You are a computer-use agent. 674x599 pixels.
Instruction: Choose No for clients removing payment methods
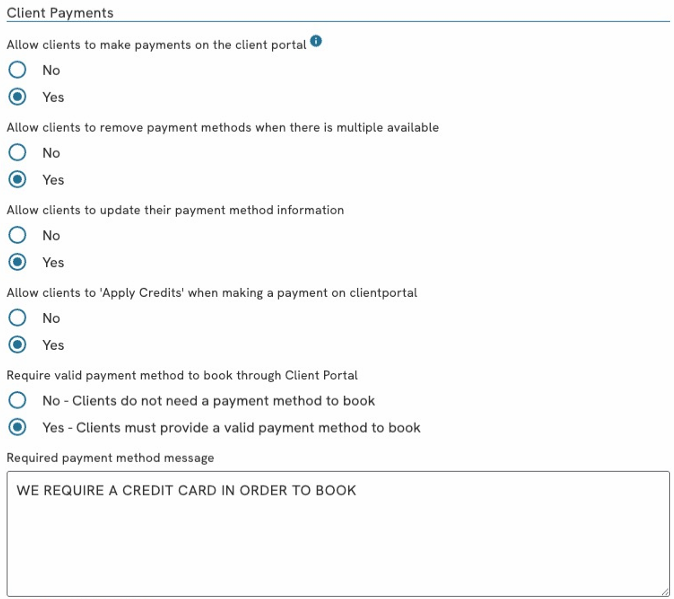(16, 153)
